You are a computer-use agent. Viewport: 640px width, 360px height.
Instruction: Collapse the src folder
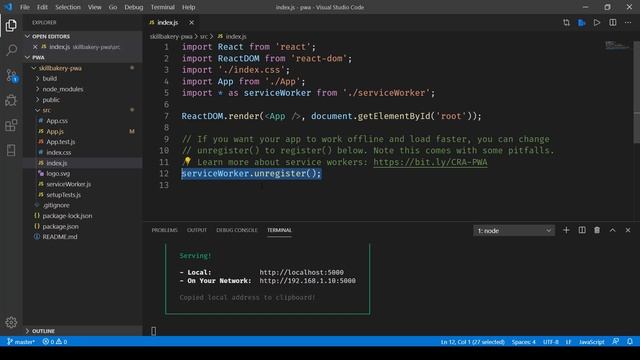(38, 110)
